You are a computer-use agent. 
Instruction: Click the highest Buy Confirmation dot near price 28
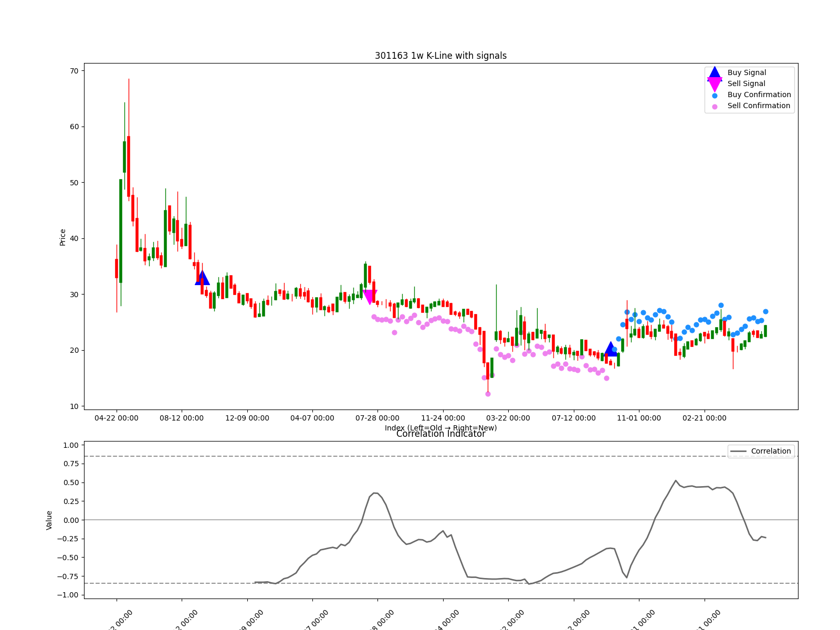point(721,305)
